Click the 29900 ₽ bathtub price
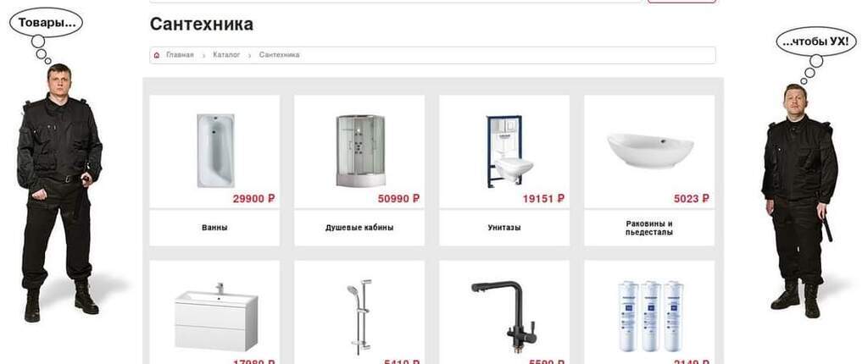 click(x=253, y=199)
